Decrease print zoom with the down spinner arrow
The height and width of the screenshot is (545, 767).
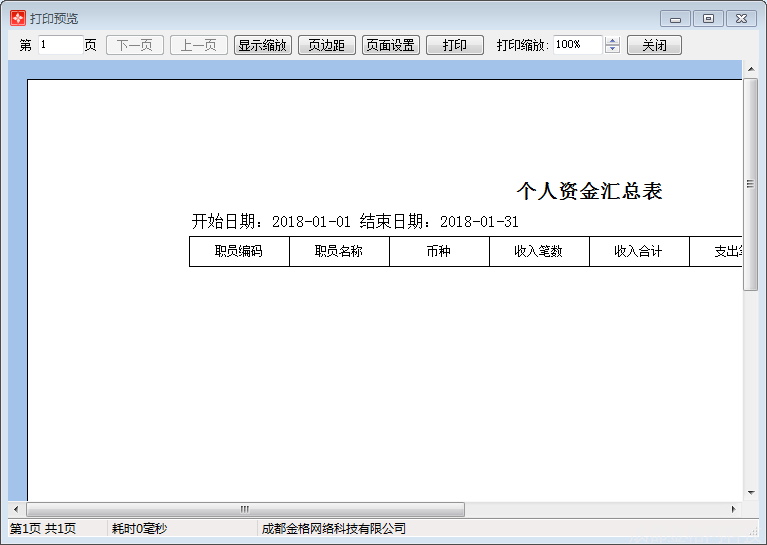coord(613,50)
